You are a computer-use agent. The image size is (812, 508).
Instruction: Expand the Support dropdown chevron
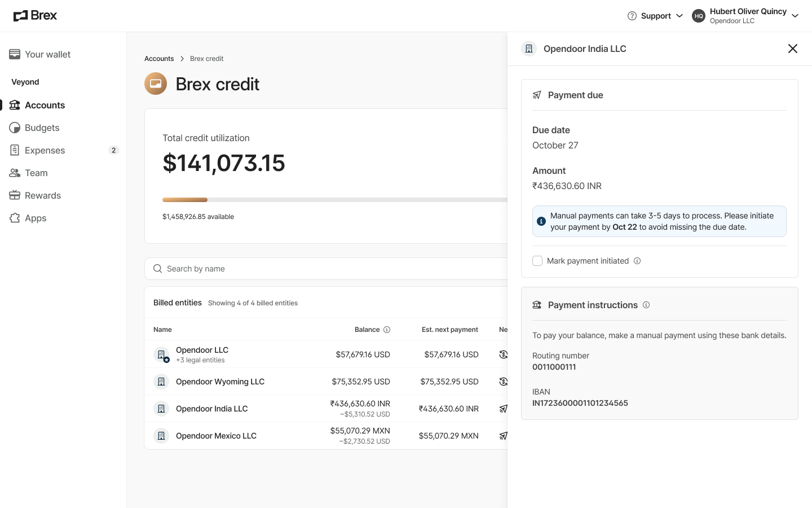click(679, 16)
